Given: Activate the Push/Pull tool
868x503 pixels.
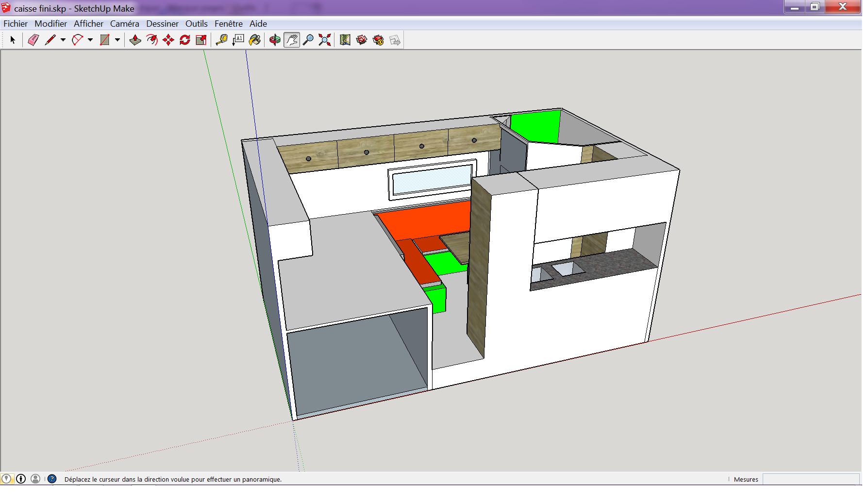Looking at the screenshot, I should (135, 40).
